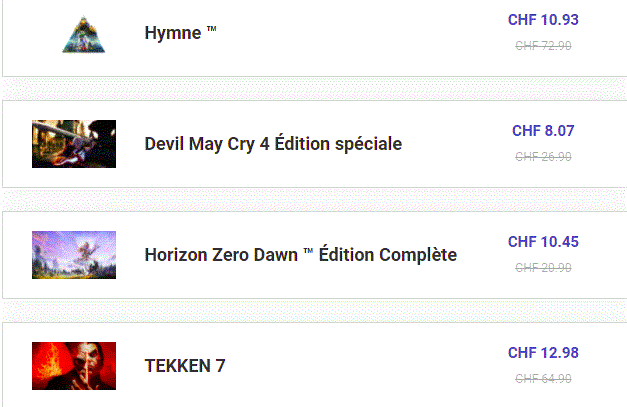Click the crossed-out CHF 64.90 price
The width and height of the screenshot is (627, 407).
point(543,378)
